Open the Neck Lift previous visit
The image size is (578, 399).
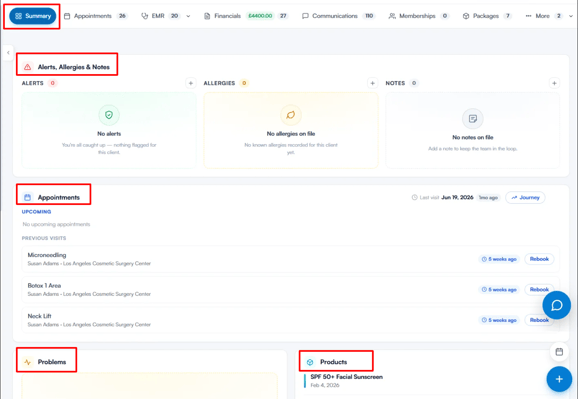click(290, 320)
